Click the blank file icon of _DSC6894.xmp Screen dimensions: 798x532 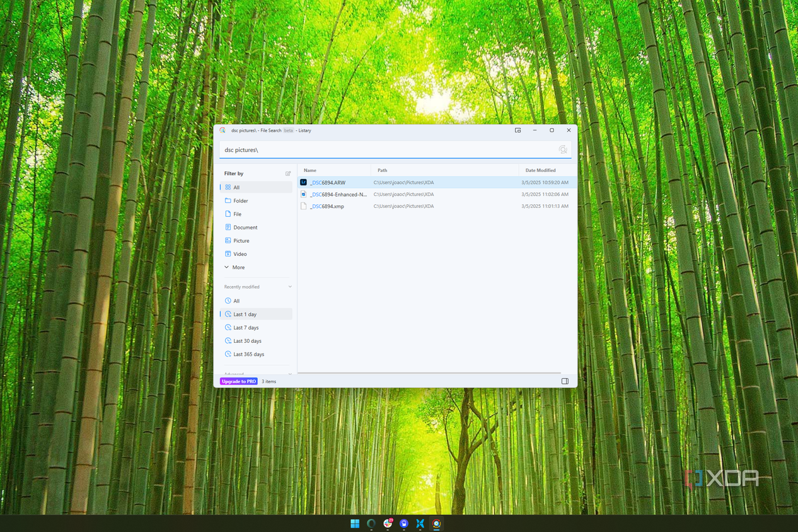[303, 206]
